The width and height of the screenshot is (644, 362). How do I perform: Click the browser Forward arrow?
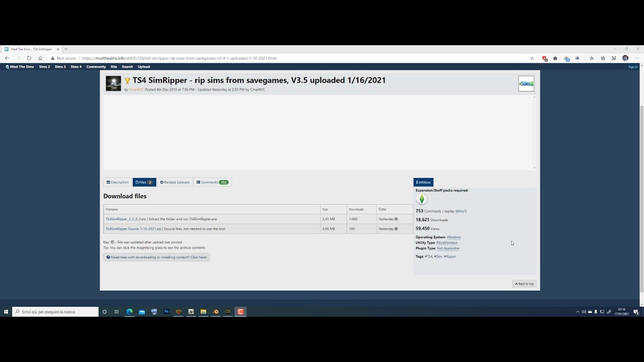[x=18, y=58]
